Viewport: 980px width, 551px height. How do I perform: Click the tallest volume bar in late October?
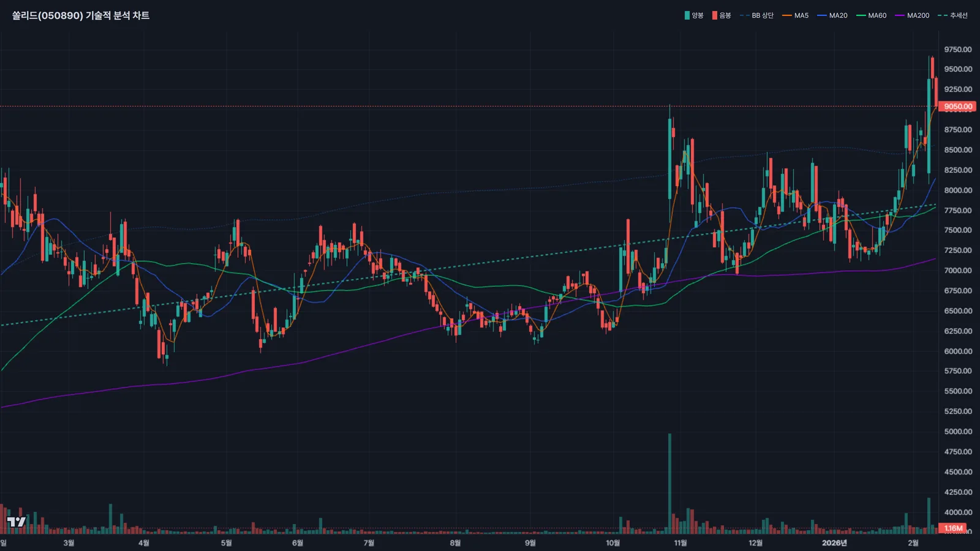point(669,484)
